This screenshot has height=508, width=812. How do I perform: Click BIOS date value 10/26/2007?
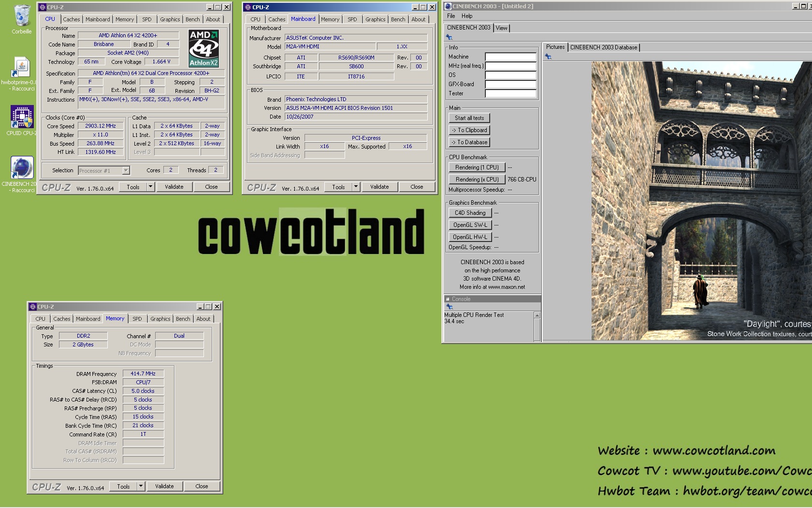pyautogui.click(x=356, y=117)
